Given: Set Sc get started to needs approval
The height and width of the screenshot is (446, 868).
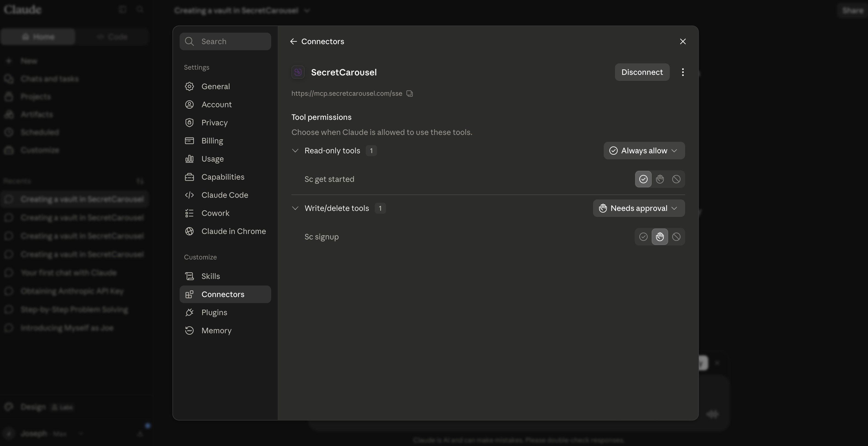Looking at the screenshot, I should coord(660,179).
